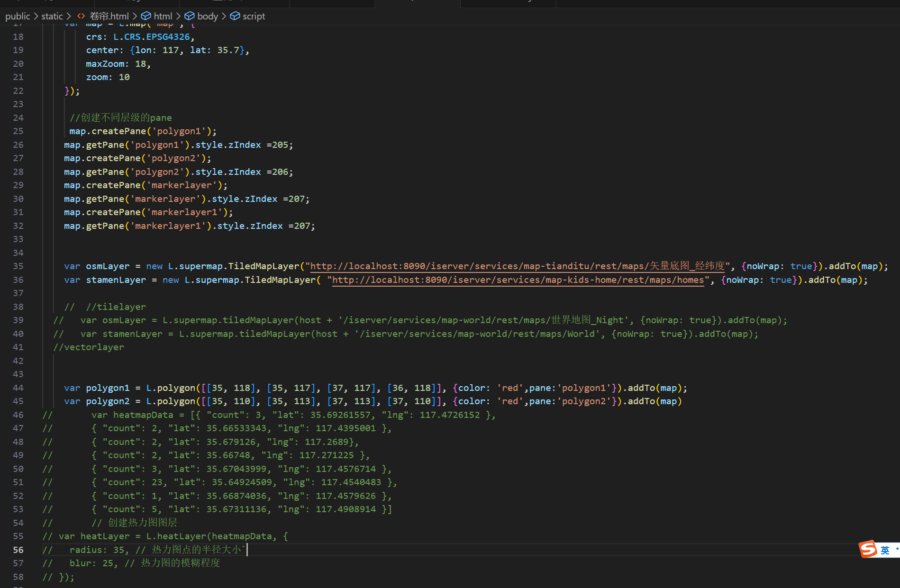Screen dimensions: 900x588
Task: Click the comment '//创建不同层级的pane'
Action: 121,118
